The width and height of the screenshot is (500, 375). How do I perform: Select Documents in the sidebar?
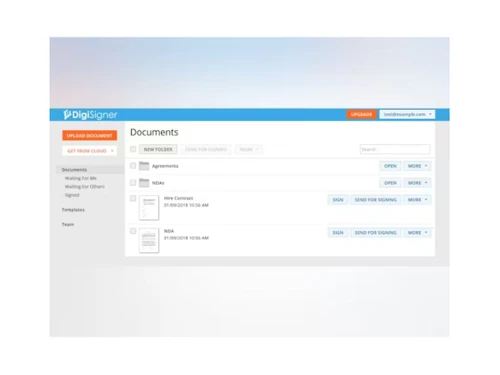(74, 170)
